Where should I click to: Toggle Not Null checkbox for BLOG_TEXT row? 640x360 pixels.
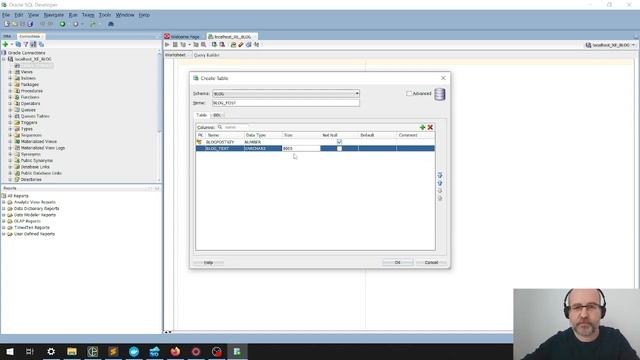(x=339, y=148)
